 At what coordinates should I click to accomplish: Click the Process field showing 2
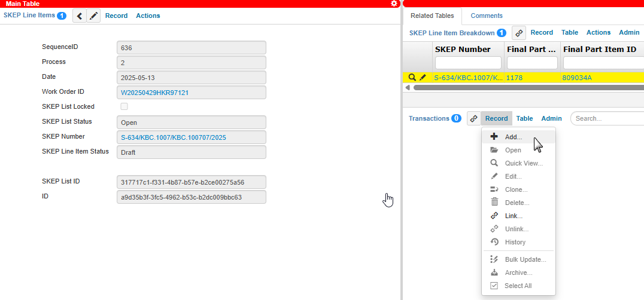coord(192,63)
